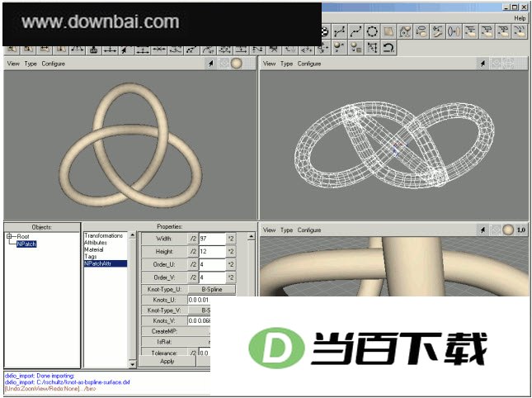532x398 pixels.
Task: Click the Skin tool with two ellipses
Action: [x=454, y=32]
